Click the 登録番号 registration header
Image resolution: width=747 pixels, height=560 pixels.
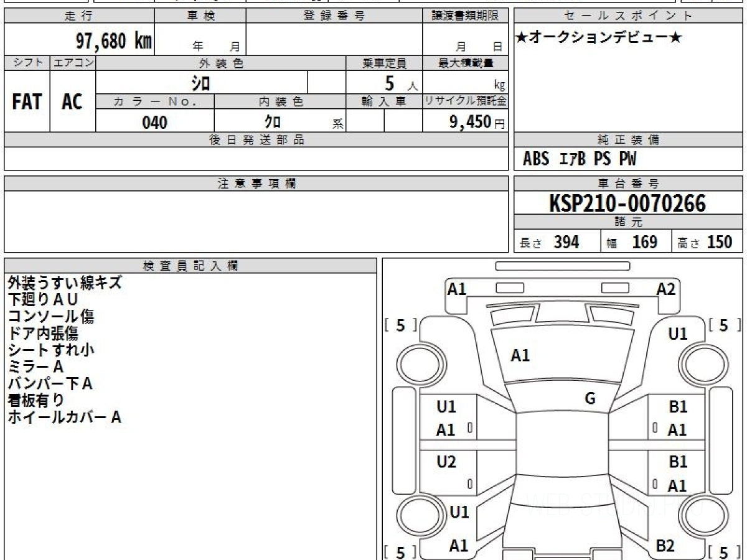click(x=334, y=16)
